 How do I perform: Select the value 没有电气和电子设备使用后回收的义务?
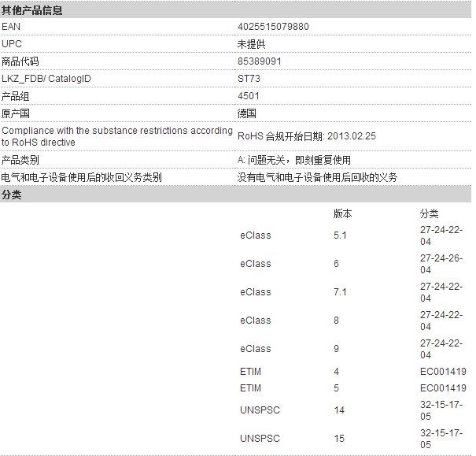(x=317, y=177)
